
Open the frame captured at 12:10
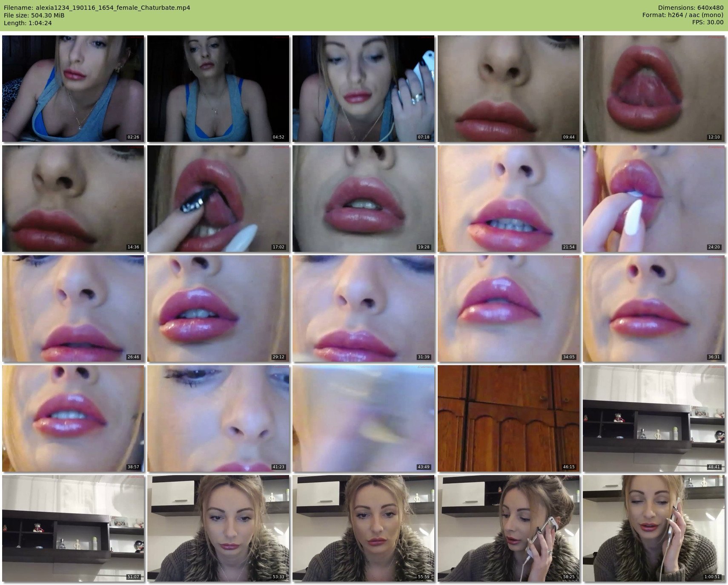click(x=654, y=89)
